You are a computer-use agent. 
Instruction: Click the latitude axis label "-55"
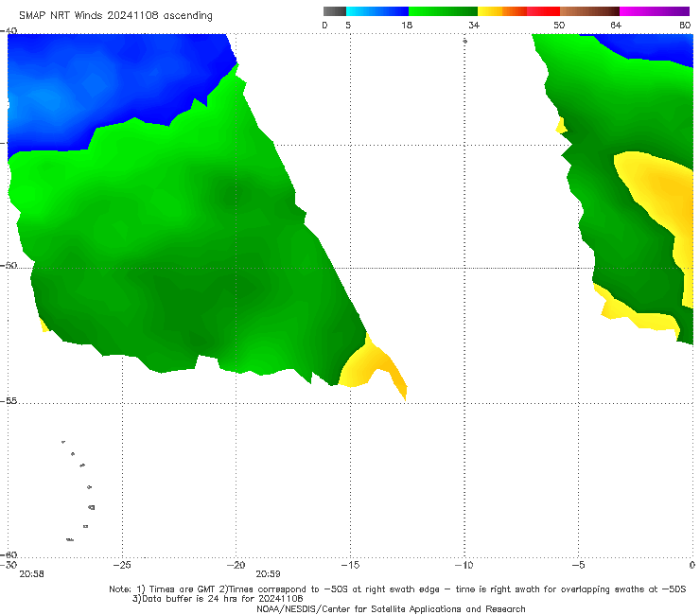click(x=9, y=401)
